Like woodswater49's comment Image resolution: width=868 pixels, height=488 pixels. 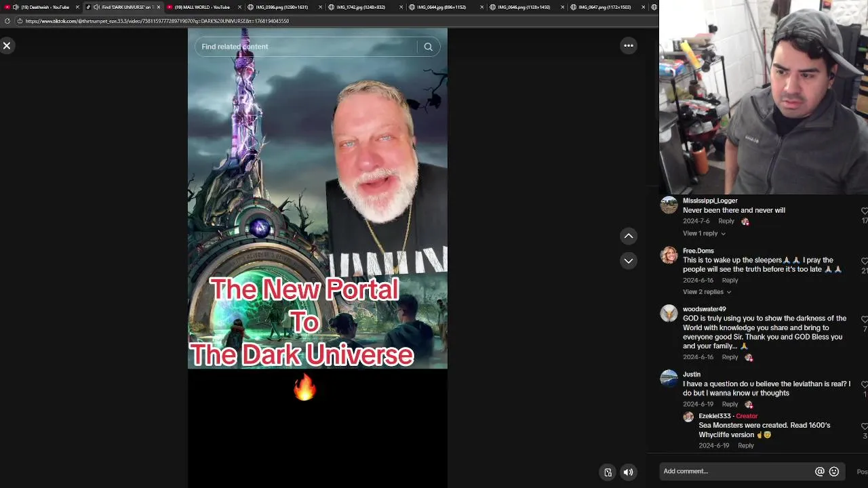pos(865,319)
